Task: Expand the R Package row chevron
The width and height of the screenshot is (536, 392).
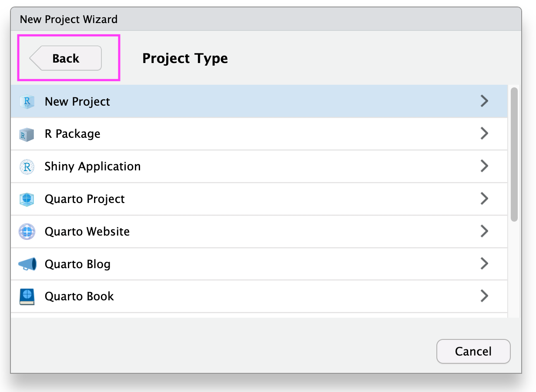Action: click(x=484, y=134)
